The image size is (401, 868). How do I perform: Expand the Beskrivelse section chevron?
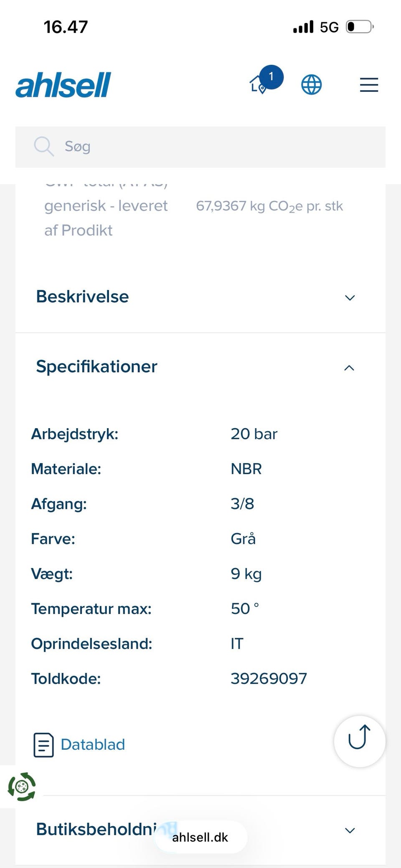coord(350,297)
